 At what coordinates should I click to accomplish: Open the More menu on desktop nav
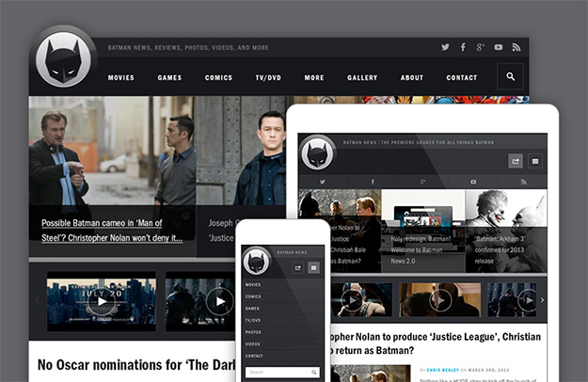click(314, 77)
